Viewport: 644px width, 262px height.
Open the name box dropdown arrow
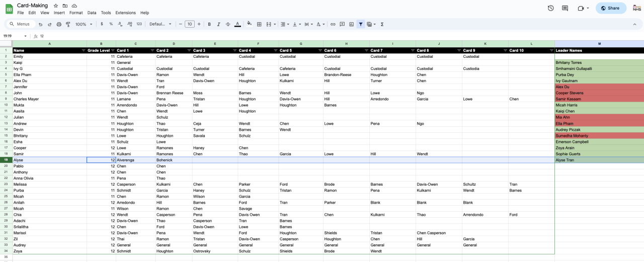click(x=26, y=36)
